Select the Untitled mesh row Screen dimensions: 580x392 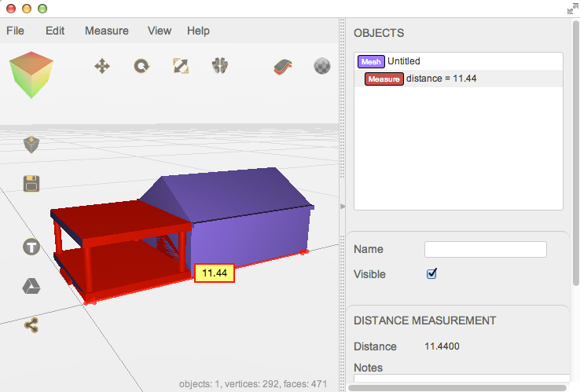tap(458, 61)
